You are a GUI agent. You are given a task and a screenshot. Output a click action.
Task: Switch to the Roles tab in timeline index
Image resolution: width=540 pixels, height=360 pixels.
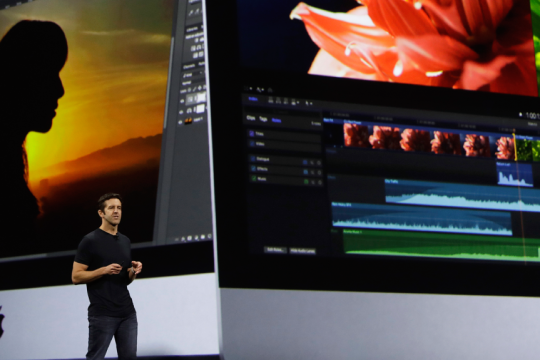coord(276,120)
